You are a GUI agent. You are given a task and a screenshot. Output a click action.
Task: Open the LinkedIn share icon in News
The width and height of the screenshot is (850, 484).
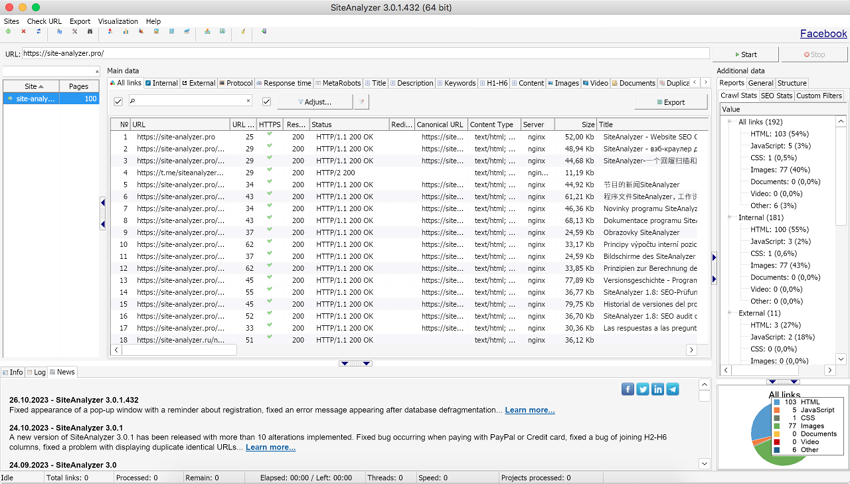coord(658,389)
